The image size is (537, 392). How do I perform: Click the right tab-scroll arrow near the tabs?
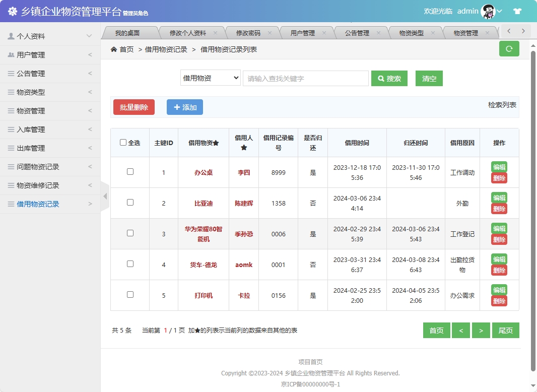(522, 31)
